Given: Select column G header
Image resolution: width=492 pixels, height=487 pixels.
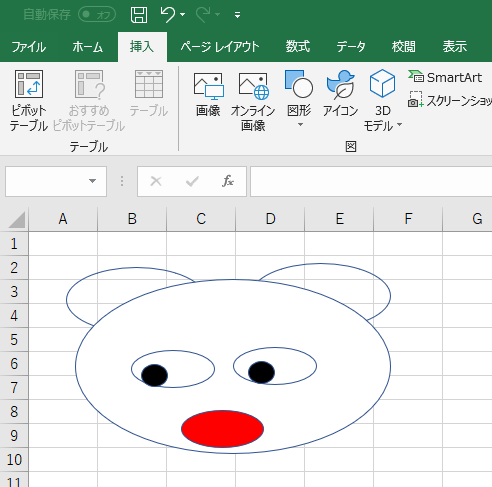Looking at the screenshot, I should coord(477,219).
